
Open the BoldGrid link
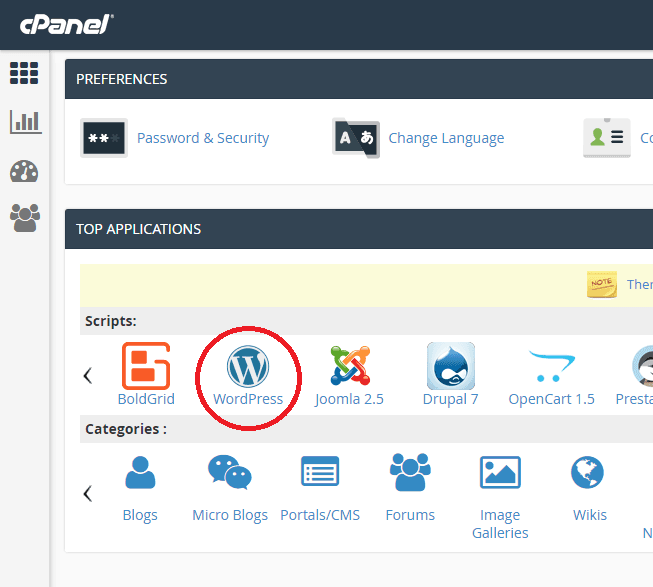[146, 399]
